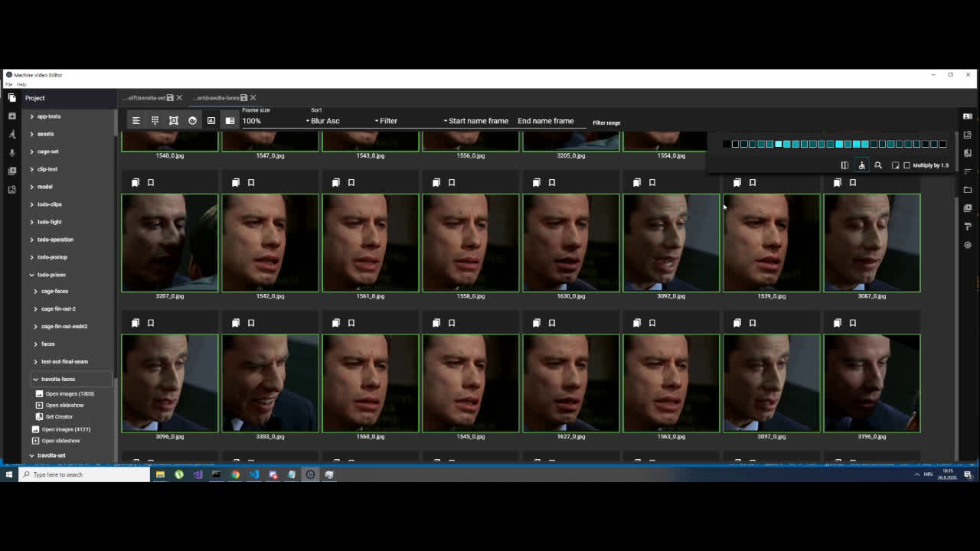The width and height of the screenshot is (980, 551).
Task: Switch to list view in gallery toolbar
Action: point(136,120)
